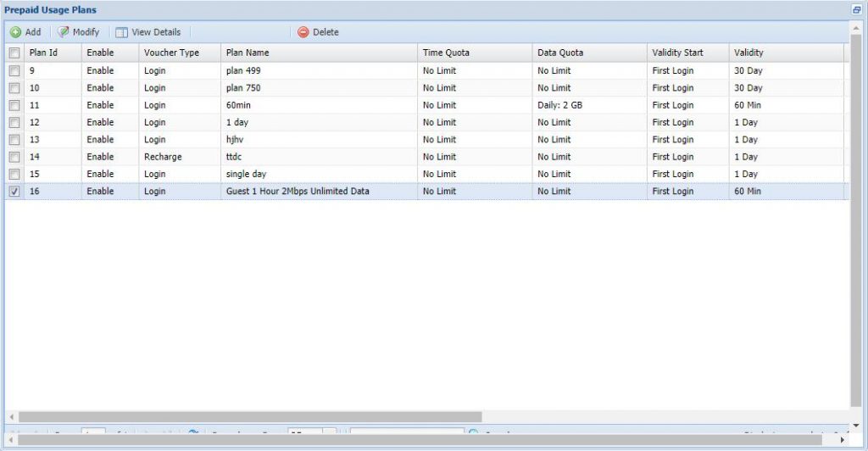Tick the checkbox for the 60min plan
The width and height of the screenshot is (868, 451).
point(14,105)
